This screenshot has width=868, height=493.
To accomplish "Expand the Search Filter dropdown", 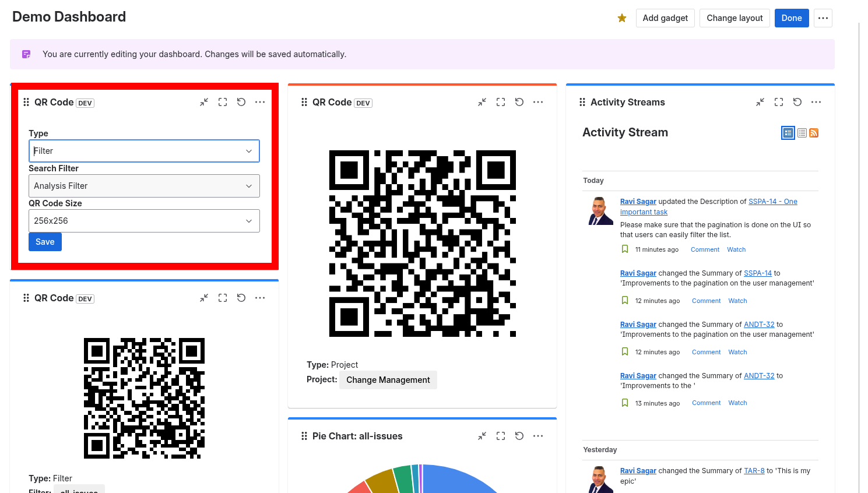I will (x=144, y=186).
